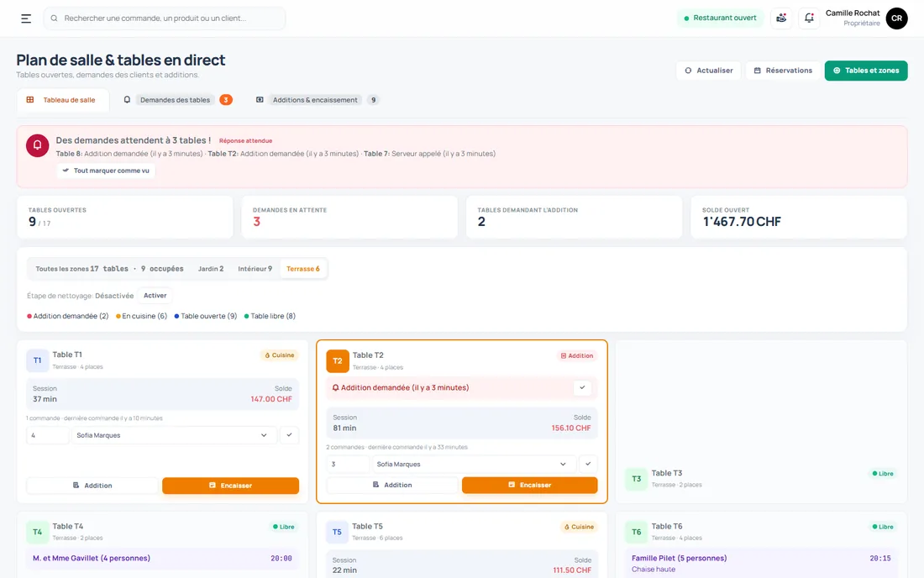Click Tables et zones button
The image size is (924, 578).
pyautogui.click(x=866, y=71)
